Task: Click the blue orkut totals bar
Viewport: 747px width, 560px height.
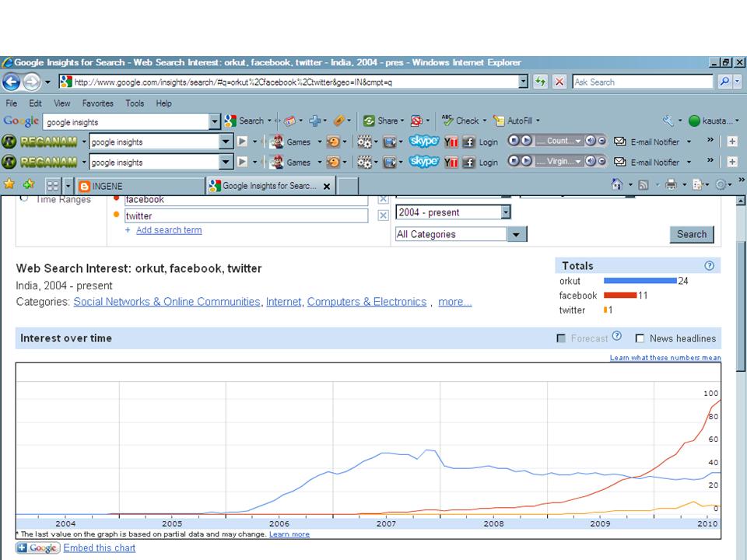Action: 640,281
